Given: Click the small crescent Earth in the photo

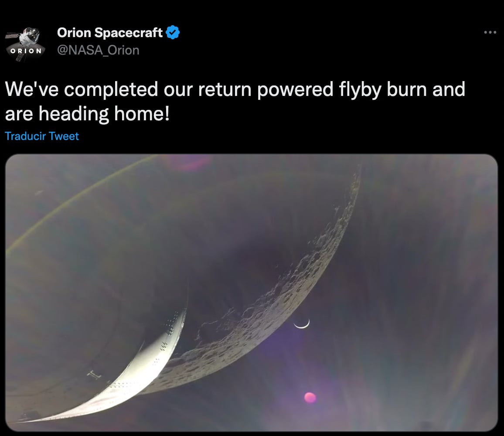Looking at the screenshot, I should tap(301, 324).
